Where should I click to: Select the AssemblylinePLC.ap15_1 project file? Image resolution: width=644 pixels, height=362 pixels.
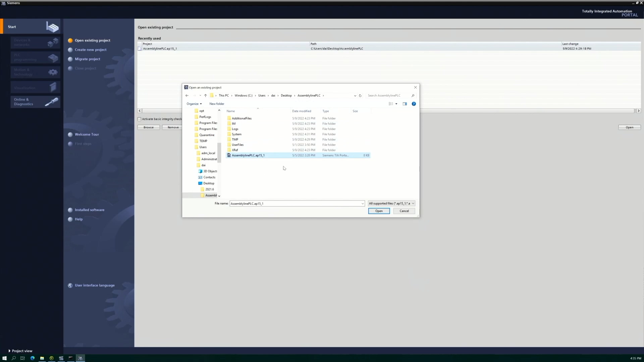(248, 156)
